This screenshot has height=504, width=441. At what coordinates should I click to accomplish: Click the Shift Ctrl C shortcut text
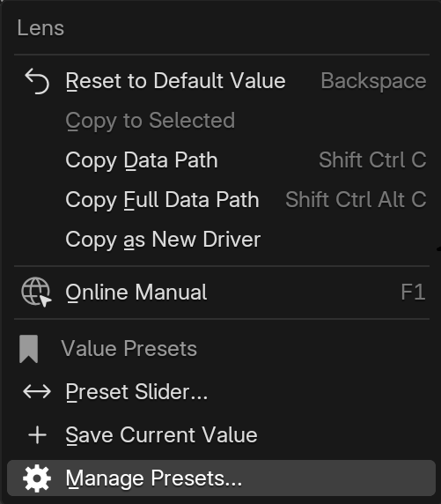372,159
